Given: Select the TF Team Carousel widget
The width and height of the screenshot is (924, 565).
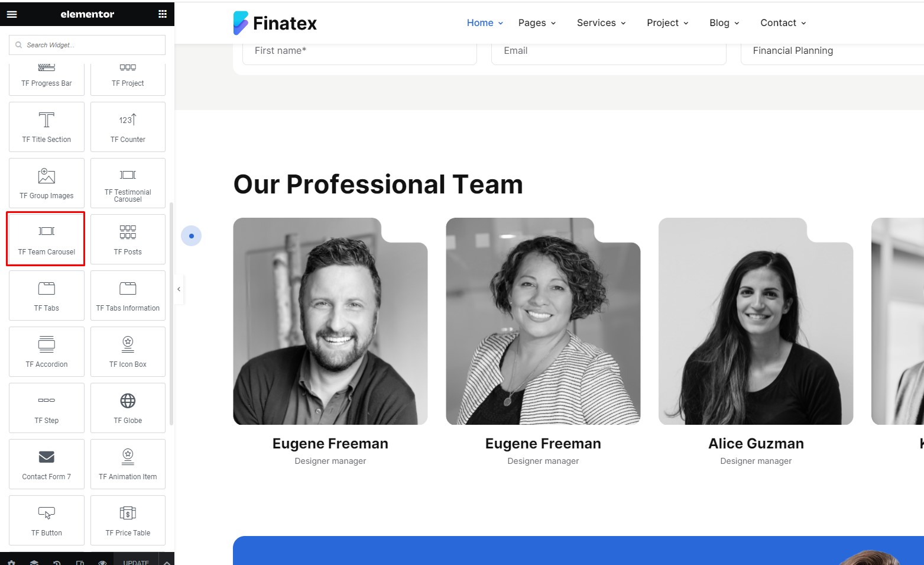Looking at the screenshot, I should coord(46,239).
